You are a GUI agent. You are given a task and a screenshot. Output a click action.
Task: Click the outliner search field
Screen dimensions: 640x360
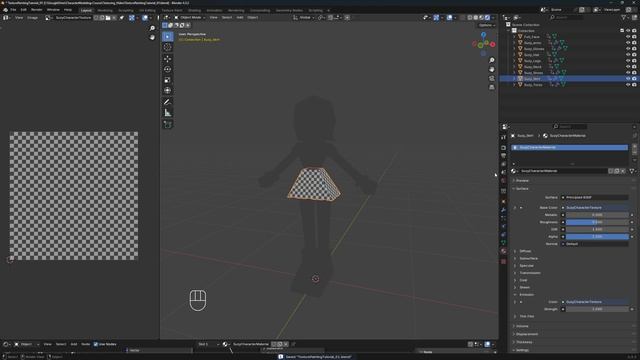pyautogui.click(x=566, y=18)
